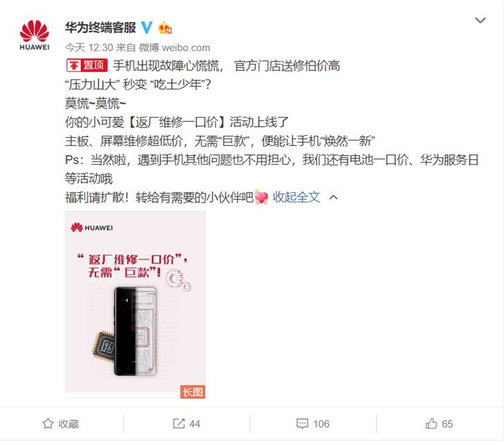Click the heart emoji in the post text
This screenshot has width=504, height=445.
point(261,197)
